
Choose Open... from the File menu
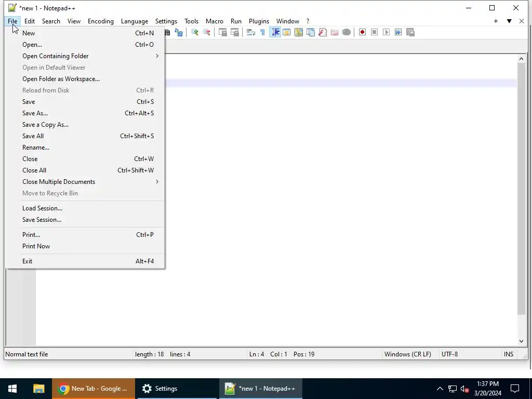point(85,45)
